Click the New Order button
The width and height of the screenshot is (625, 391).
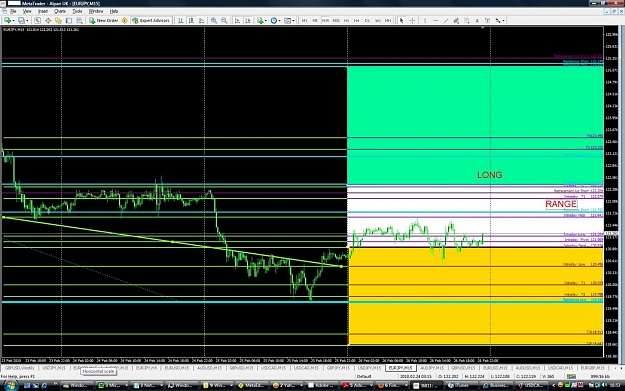(x=103, y=20)
